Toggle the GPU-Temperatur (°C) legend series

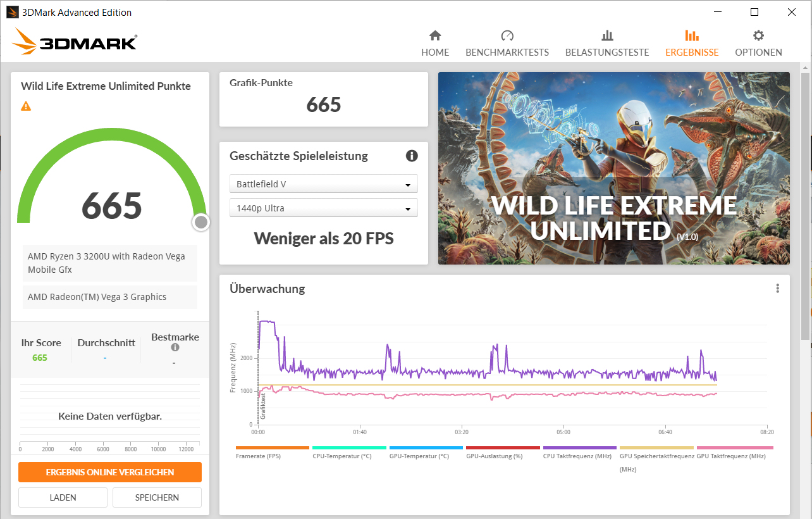pos(426,453)
